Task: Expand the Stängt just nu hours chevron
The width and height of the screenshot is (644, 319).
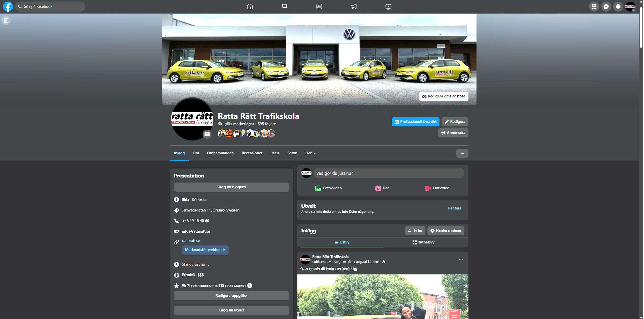Action: coord(209,265)
